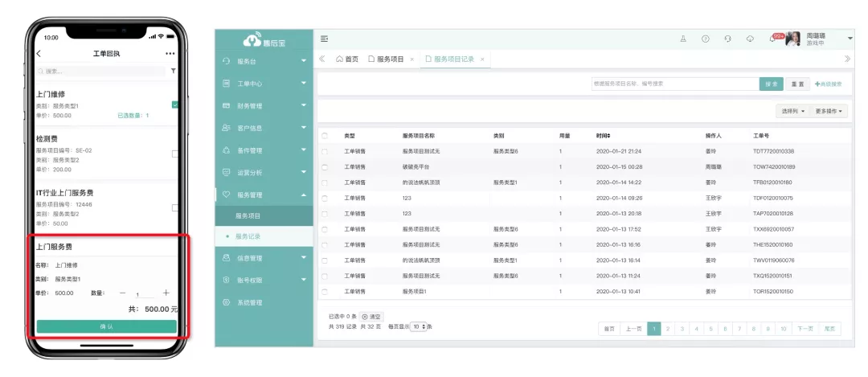This screenshot has width=868, height=377.
Task: Check the 检测费 item checkbox in phone
Action: tap(175, 154)
